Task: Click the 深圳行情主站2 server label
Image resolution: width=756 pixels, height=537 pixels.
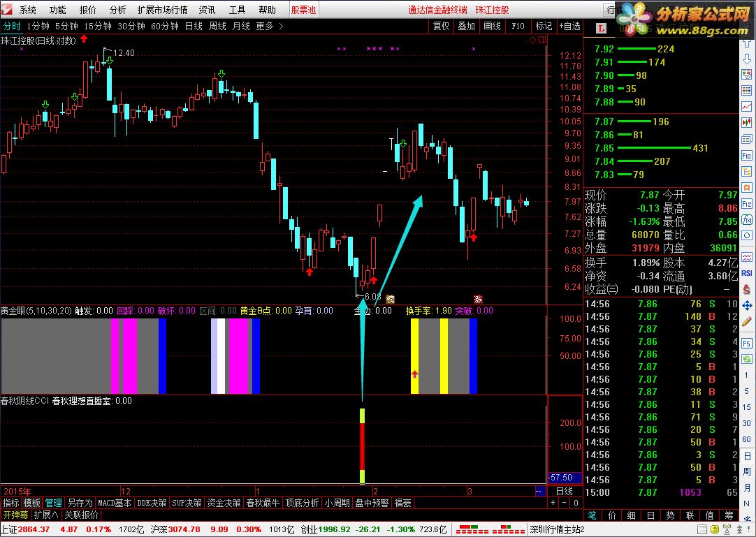Action: [x=557, y=529]
